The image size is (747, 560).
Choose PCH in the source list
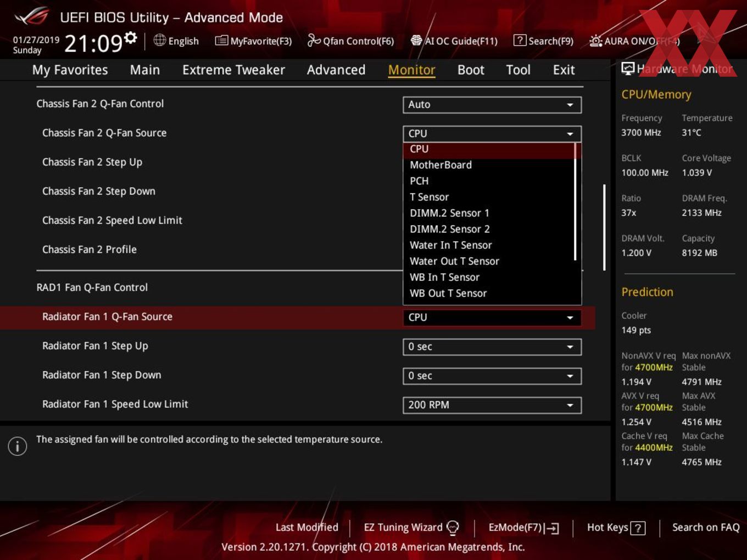pyautogui.click(x=488, y=181)
